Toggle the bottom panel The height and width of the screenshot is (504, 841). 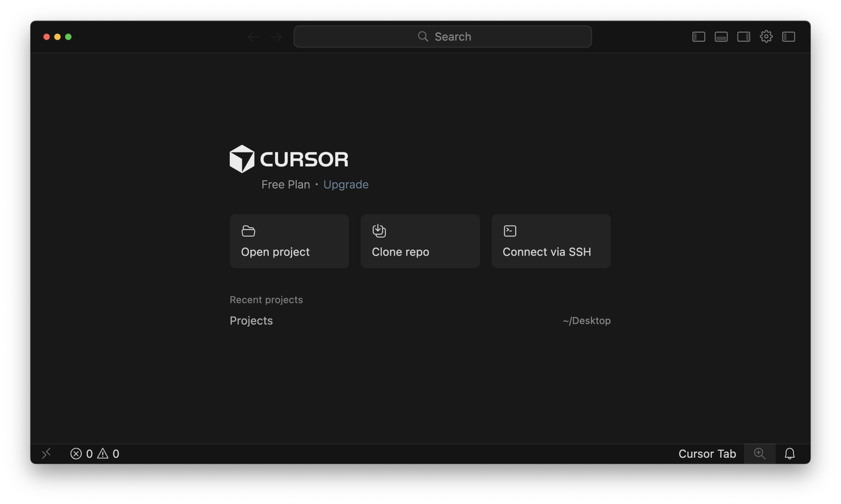point(721,36)
